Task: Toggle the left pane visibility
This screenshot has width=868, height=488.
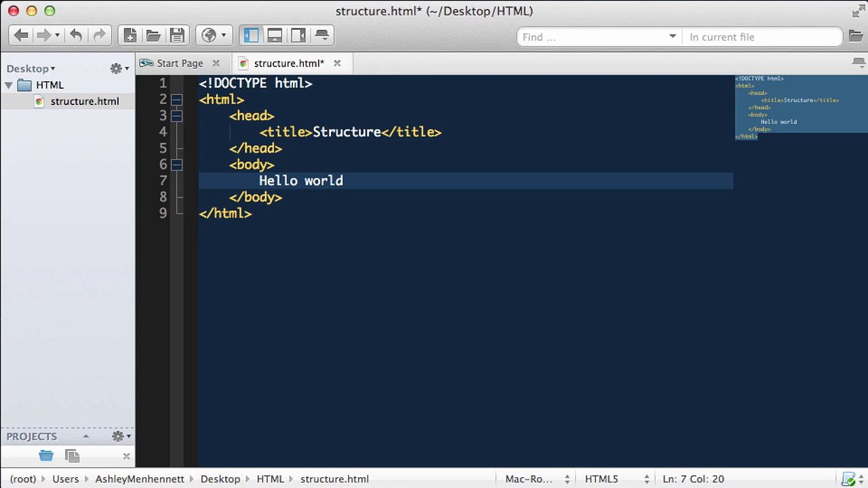Action: click(251, 35)
